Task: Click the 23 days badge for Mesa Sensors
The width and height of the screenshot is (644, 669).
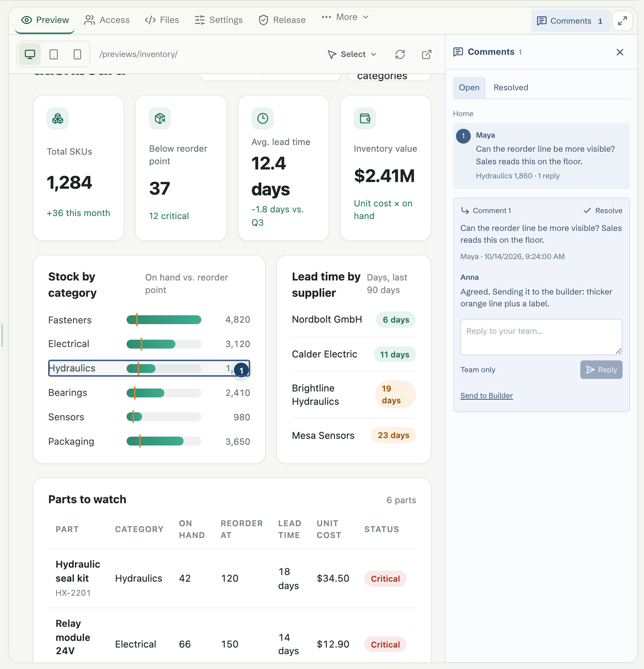Action: pyautogui.click(x=393, y=435)
